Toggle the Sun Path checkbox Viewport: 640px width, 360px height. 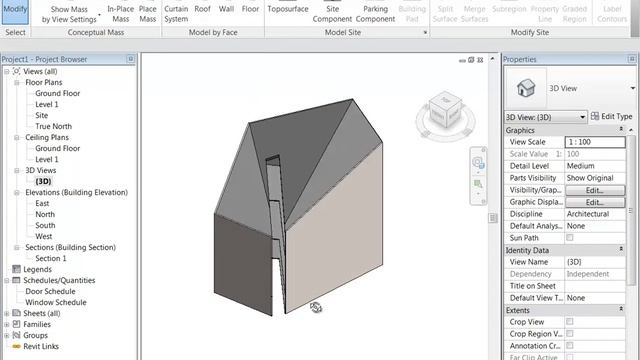[570, 238]
